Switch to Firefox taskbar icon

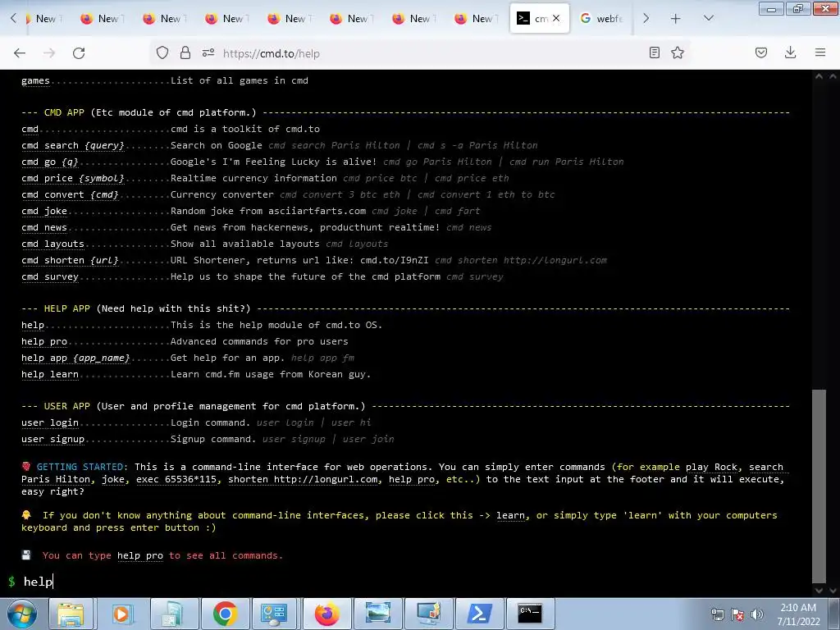[326, 614]
